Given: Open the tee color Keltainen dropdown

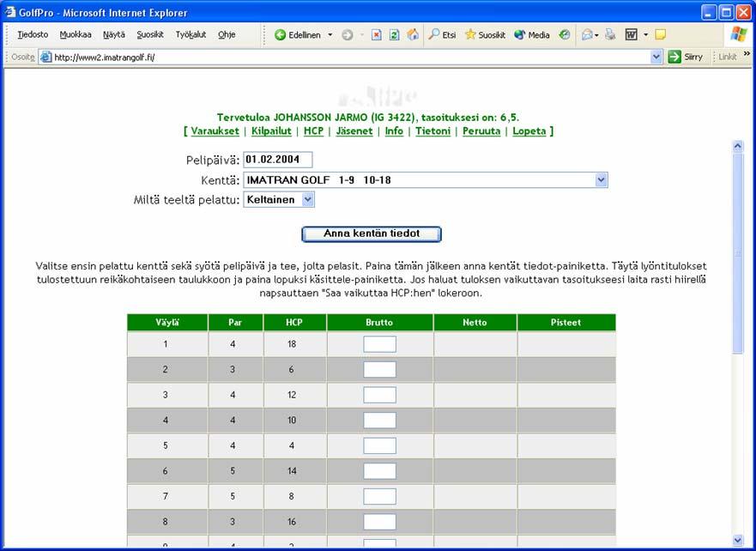Looking at the screenshot, I should click(x=307, y=199).
